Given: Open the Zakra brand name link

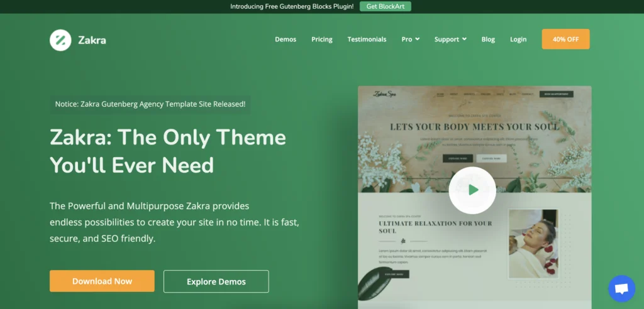Looking at the screenshot, I should 92,40.
